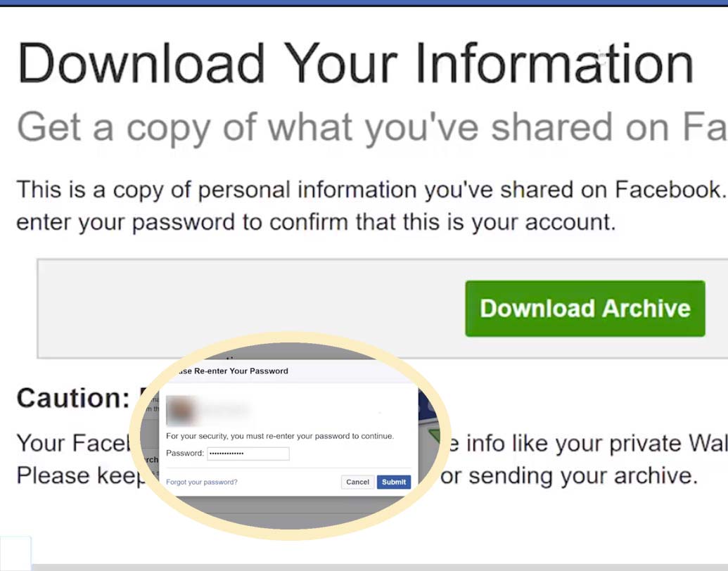Click the gray horizontal bar at page bottom

[380, 567]
